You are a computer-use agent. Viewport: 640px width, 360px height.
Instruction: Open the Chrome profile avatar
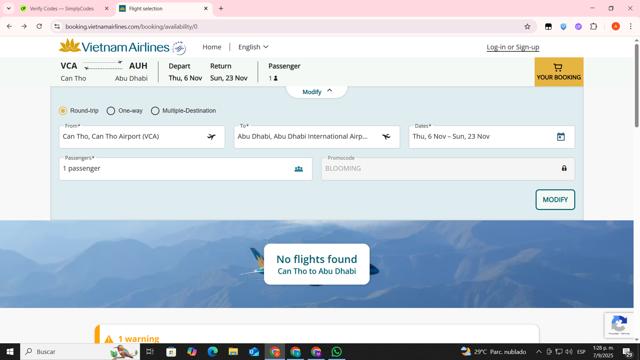(616, 27)
